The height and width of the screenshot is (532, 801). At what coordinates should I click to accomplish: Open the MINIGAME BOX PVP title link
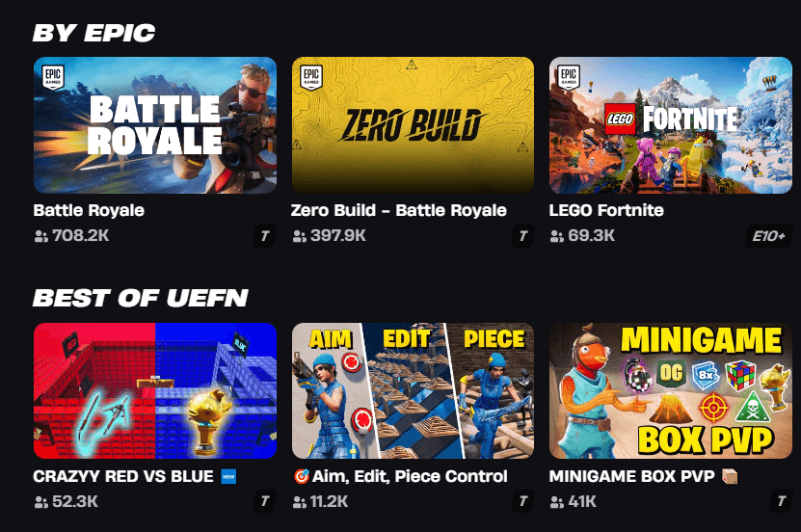pyautogui.click(x=631, y=476)
